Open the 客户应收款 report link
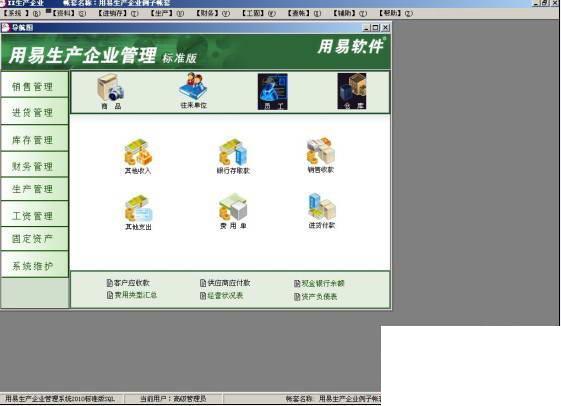This screenshot has height=406, width=561. click(x=128, y=283)
